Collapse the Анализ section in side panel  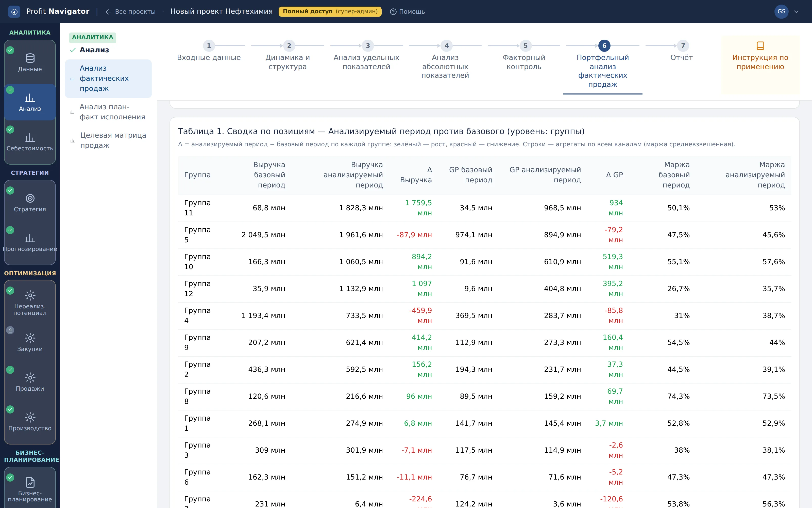(x=89, y=50)
